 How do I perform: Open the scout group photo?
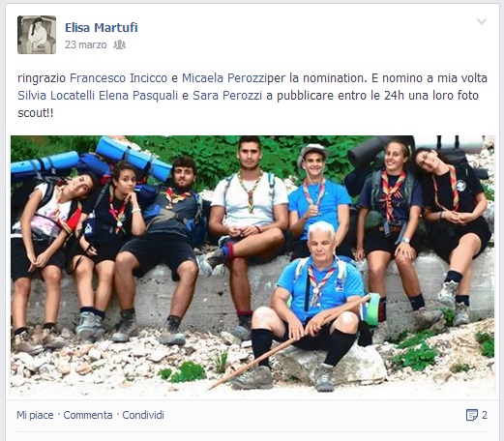(252, 266)
